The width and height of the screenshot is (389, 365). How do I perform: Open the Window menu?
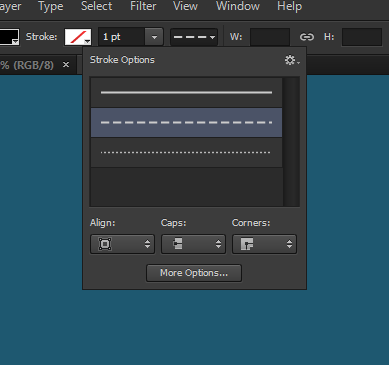[x=238, y=6]
